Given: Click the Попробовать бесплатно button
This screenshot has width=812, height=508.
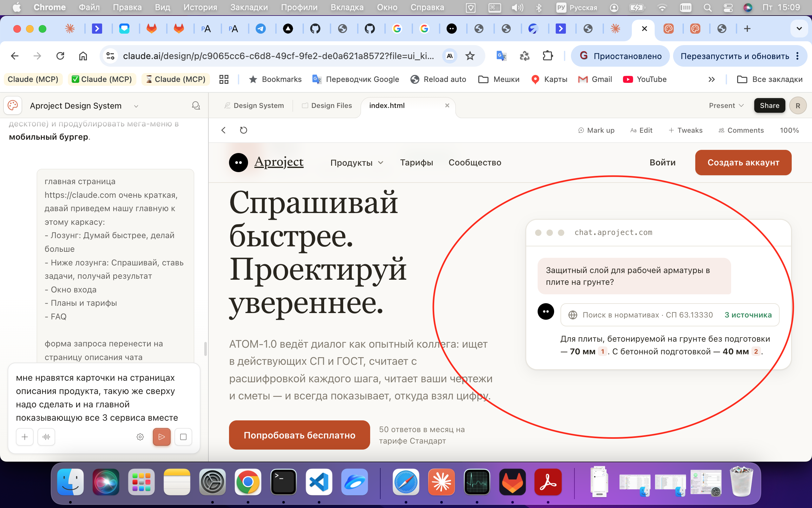Looking at the screenshot, I should tap(299, 435).
